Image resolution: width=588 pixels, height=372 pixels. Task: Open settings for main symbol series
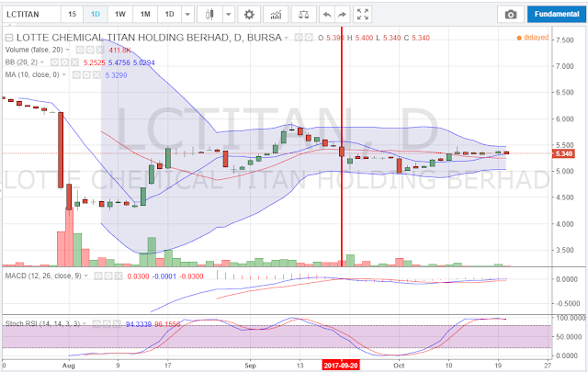309,38
